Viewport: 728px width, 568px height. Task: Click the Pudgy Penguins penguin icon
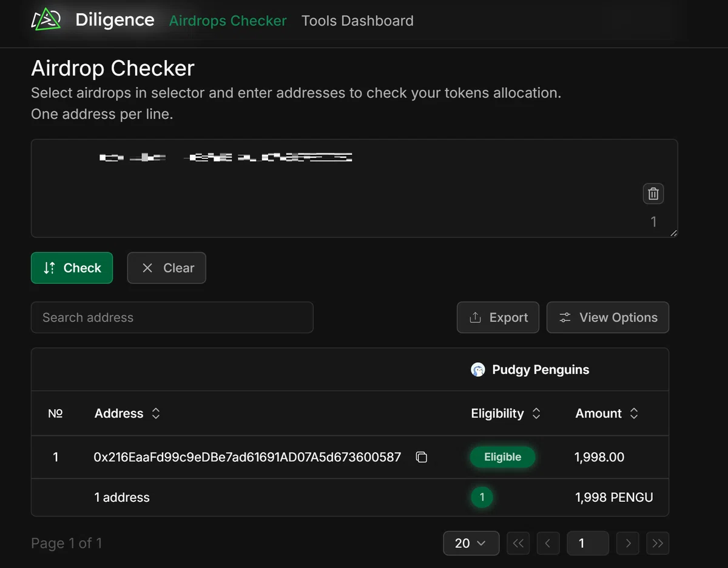click(x=478, y=370)
